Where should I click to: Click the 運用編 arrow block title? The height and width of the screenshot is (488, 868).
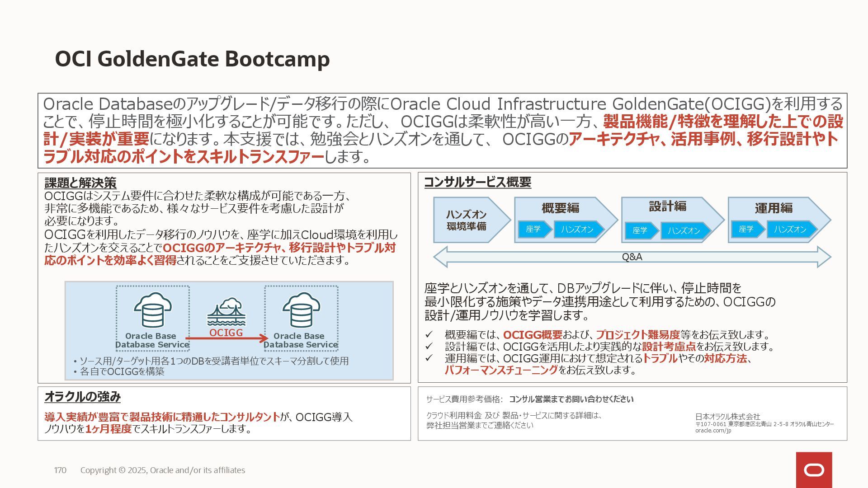point(774,208)
